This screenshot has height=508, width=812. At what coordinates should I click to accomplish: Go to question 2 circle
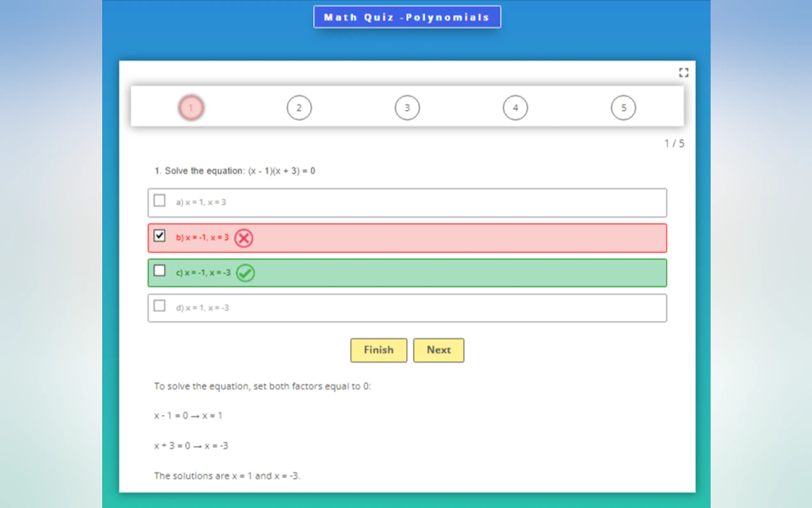pyautogui.click(x=299, y=108)
